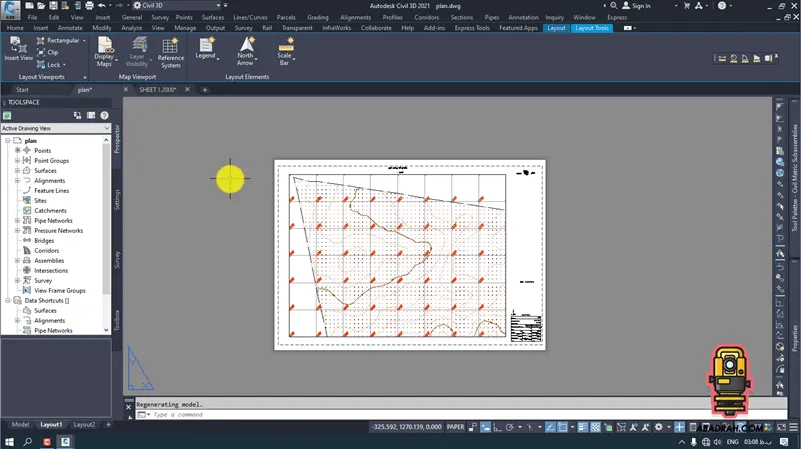Click the Insert View icon
The image size is (801, 449).
18,47
